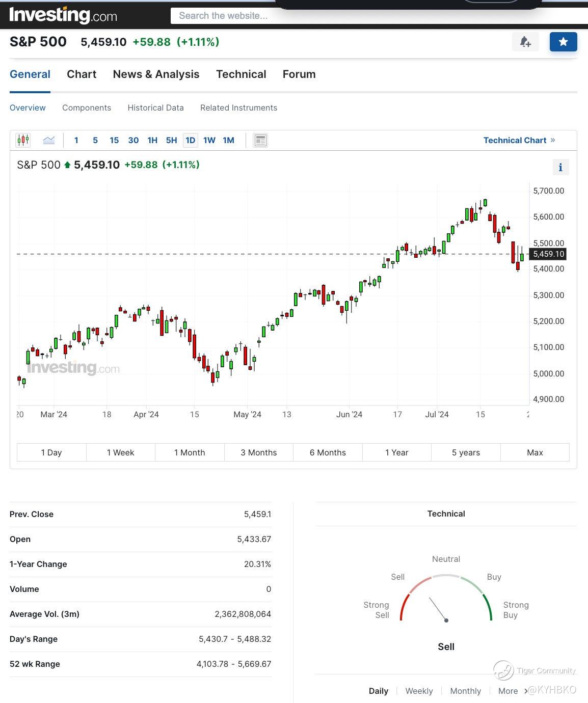This screenshot has height=703, width=588.
Task: Click the Investing.com logo
Action: (63, 15)
